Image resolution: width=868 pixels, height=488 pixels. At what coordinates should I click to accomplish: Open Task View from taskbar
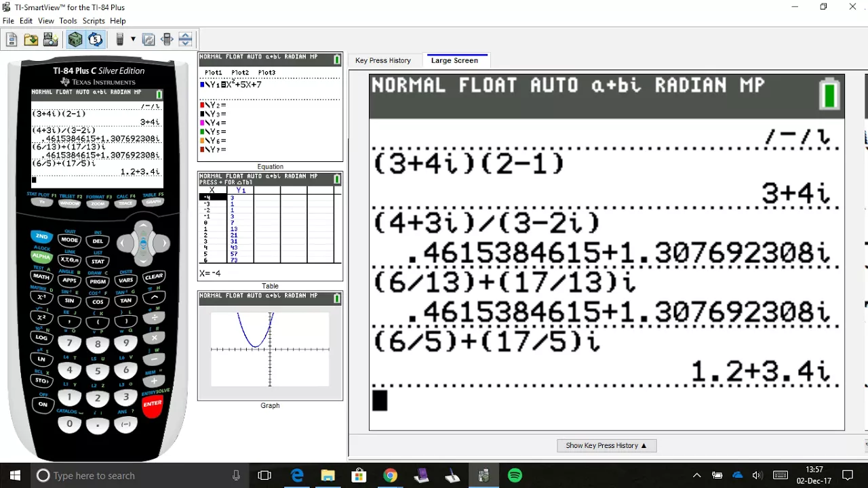(264, 476)
